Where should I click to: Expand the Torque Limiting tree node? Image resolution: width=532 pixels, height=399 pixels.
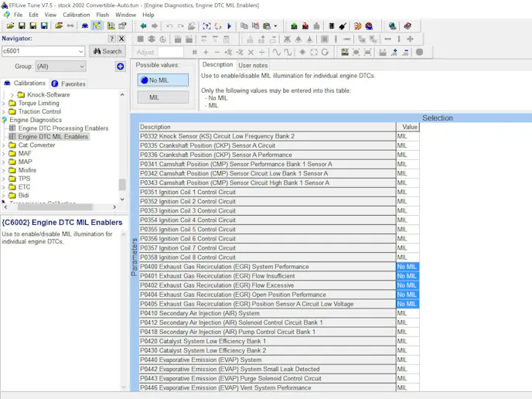(x=4, y=103)
